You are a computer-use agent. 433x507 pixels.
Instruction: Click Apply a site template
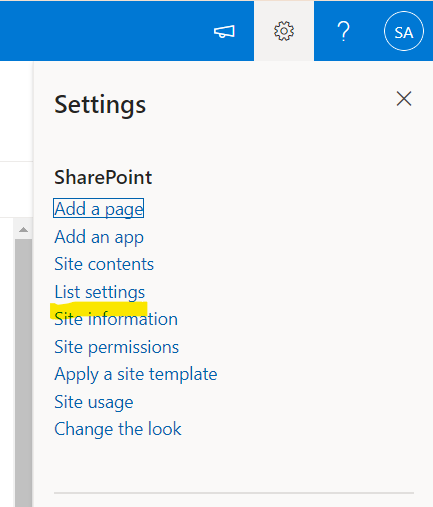tap(136, 374)
